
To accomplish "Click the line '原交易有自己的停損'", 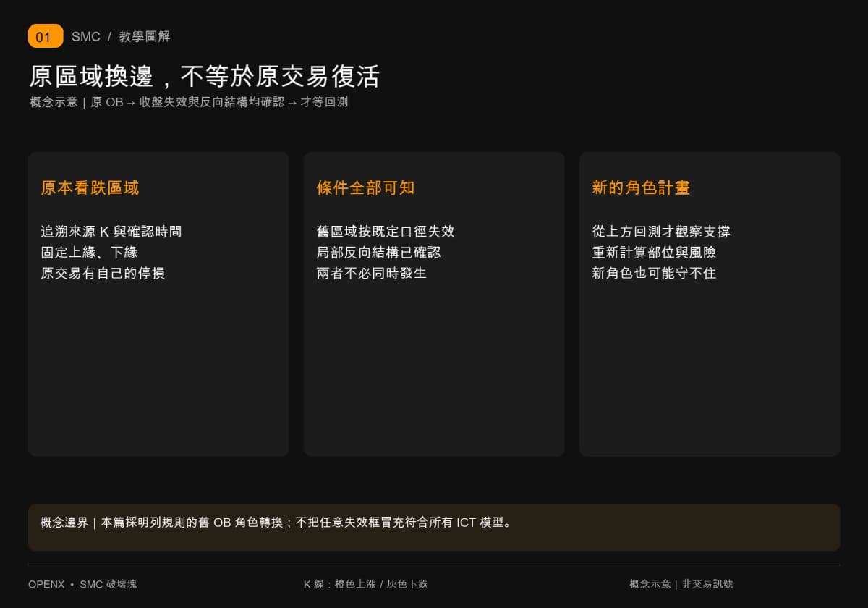I will pos(103,274).
